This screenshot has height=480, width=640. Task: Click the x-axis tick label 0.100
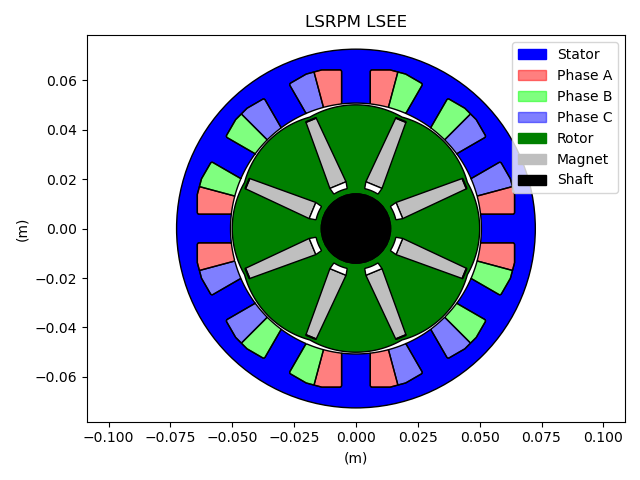click(603, 437)
